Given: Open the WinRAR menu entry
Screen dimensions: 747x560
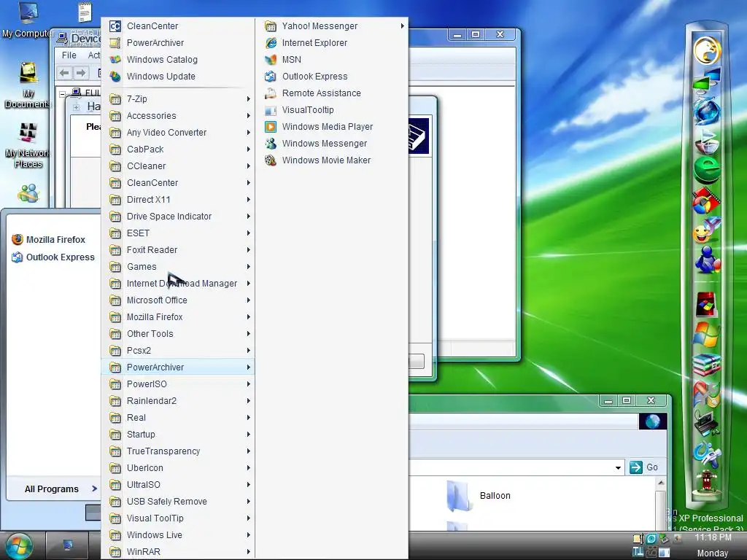Looking at the screenshot, I should tap(178, 551).
